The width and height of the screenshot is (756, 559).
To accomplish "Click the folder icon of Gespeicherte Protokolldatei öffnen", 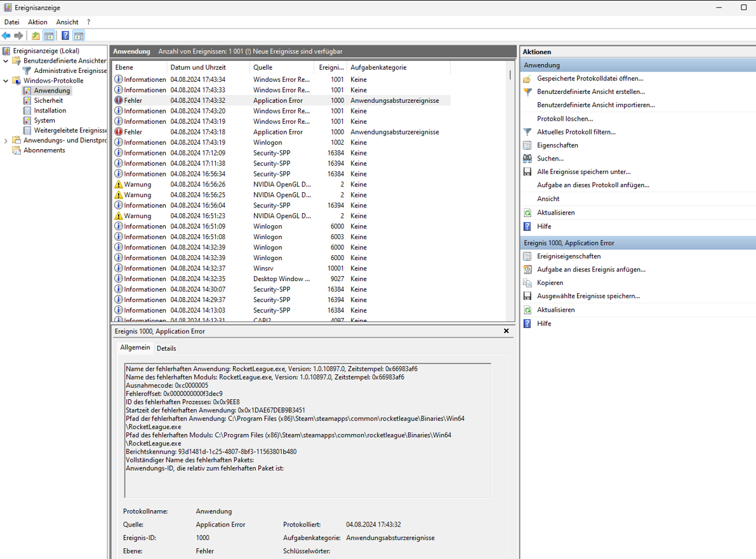I will tap(527, 79).
